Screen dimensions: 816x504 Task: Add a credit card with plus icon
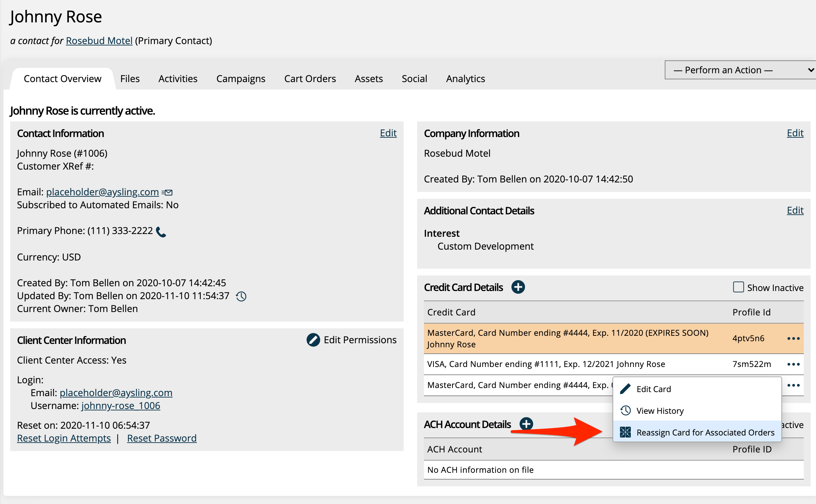518,287
